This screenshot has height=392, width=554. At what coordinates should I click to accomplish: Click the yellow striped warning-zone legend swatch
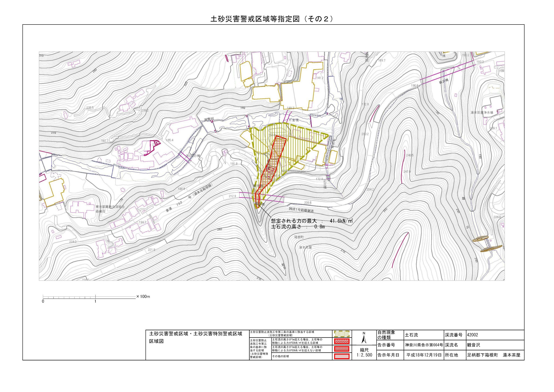342,334
